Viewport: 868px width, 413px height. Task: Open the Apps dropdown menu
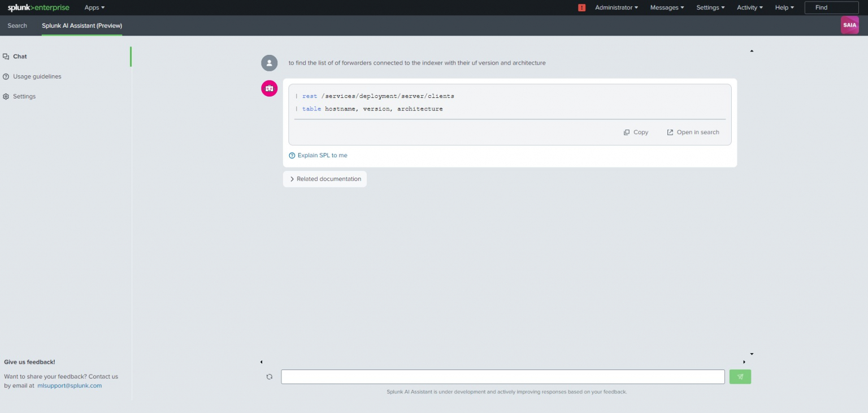[94, 7]
